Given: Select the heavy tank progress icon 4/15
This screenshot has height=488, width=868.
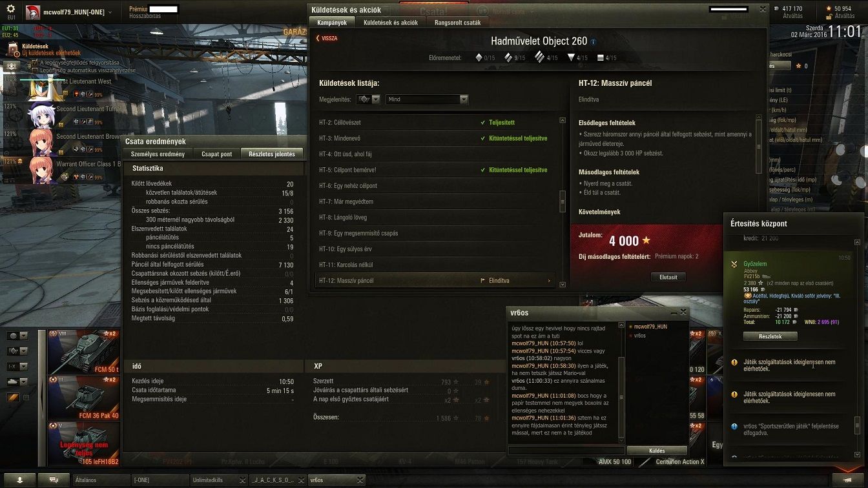Looking at the screenshot, I should tap(539, 57).
